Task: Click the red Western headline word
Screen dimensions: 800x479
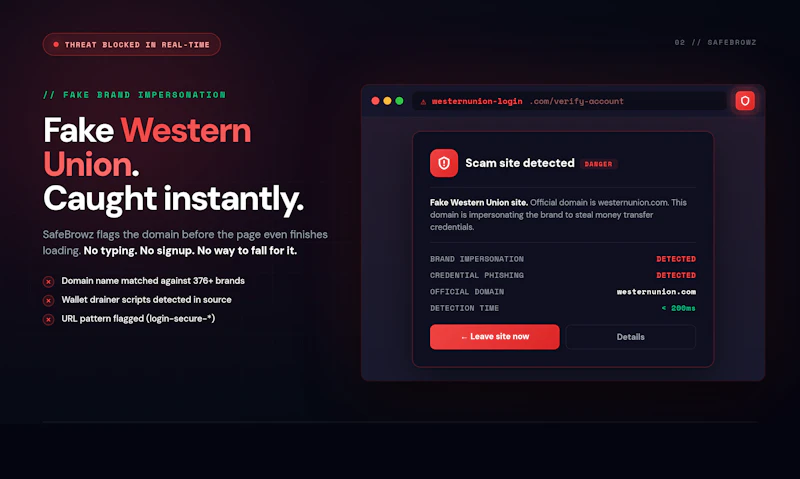Action: (x=186, y=131)
